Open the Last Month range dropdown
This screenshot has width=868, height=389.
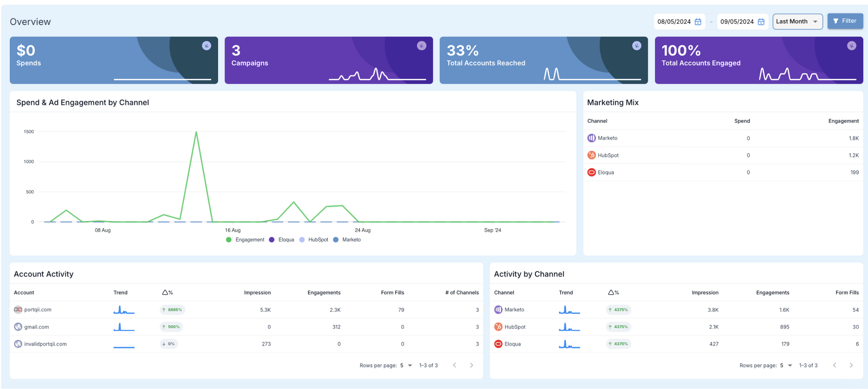[x=797, y=21]
